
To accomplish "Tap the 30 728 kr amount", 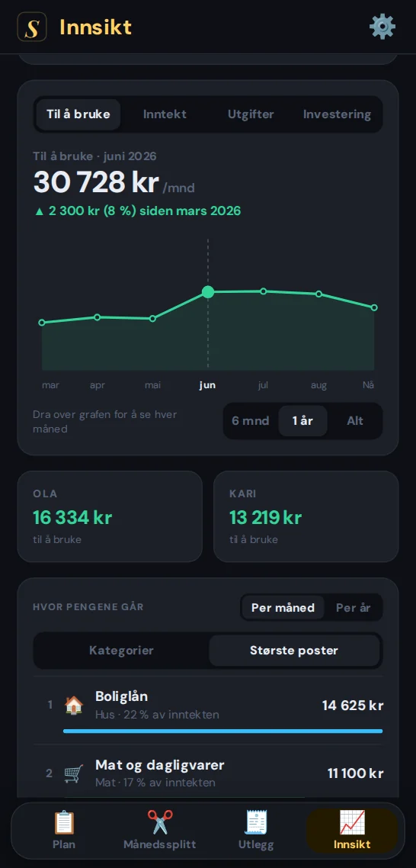I will click(96, 183).
